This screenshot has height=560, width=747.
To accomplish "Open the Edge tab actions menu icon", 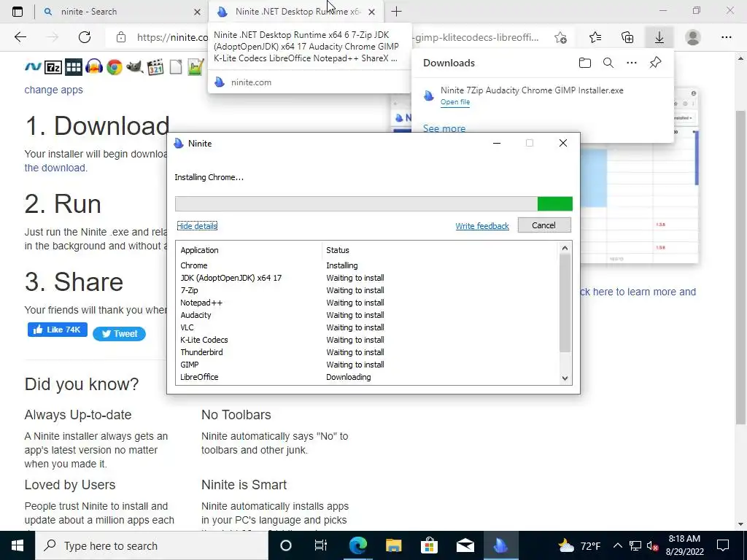I will (18, 12).
